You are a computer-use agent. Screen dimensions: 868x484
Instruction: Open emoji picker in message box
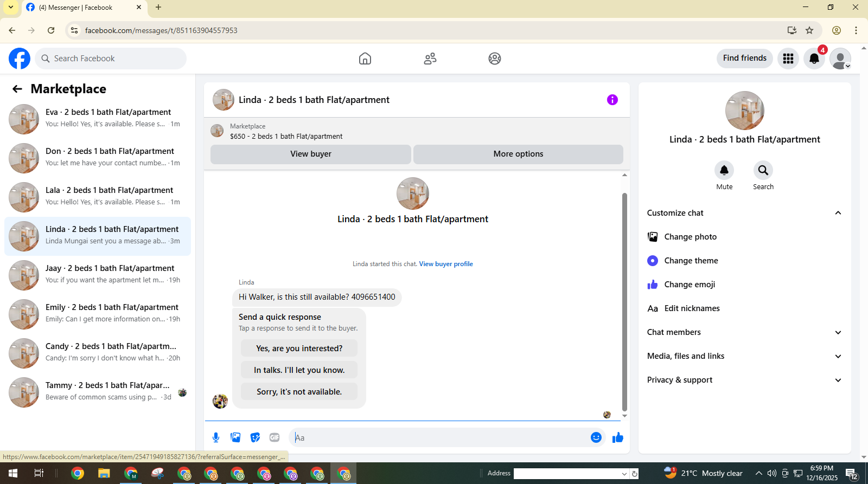point(596,437)
